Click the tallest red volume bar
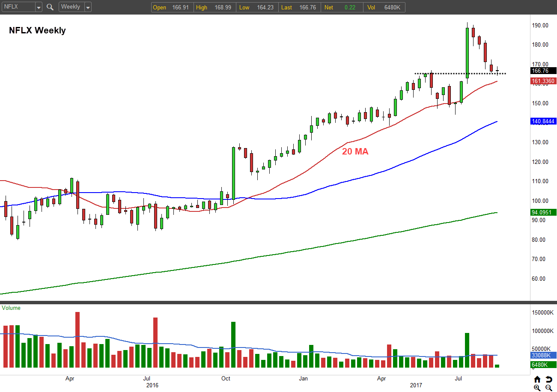This screenshot has width=557, height=392. point(77,340)
